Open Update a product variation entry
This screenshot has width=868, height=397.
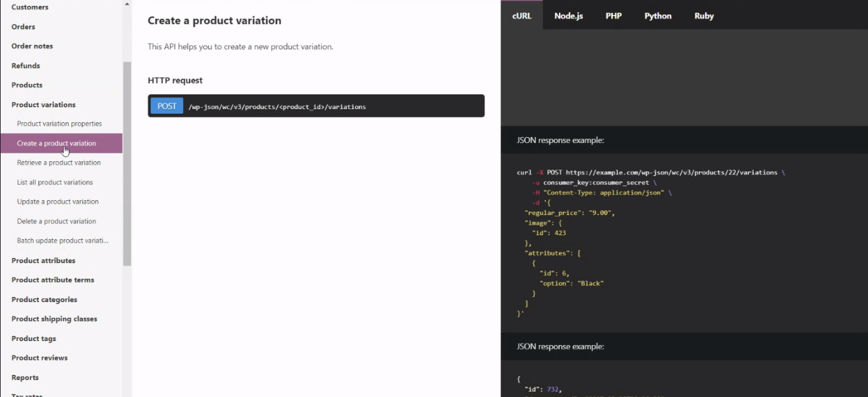point(58,201)
